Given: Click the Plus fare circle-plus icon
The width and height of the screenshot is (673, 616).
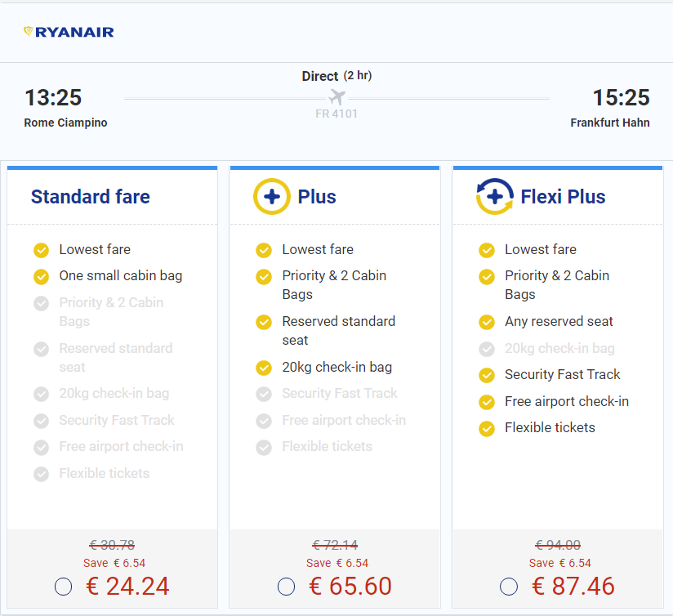Looking at the screenshot, I should pos(272,197).
